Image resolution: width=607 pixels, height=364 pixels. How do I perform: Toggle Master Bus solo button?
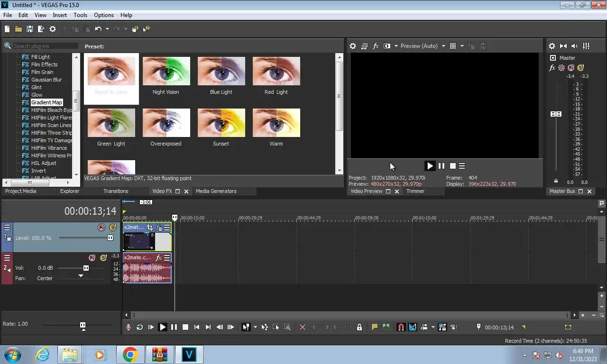click(580, 68)
